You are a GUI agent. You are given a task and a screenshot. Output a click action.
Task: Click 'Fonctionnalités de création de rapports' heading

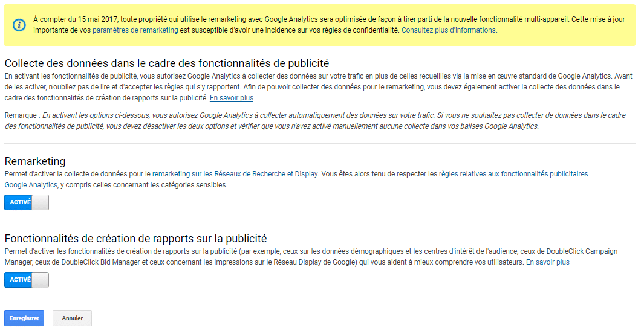pos(135,238)
